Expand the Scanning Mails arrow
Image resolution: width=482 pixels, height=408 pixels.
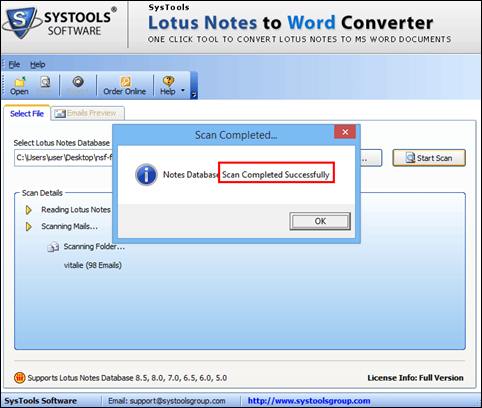pyautogui.click(x=29, y=227)
